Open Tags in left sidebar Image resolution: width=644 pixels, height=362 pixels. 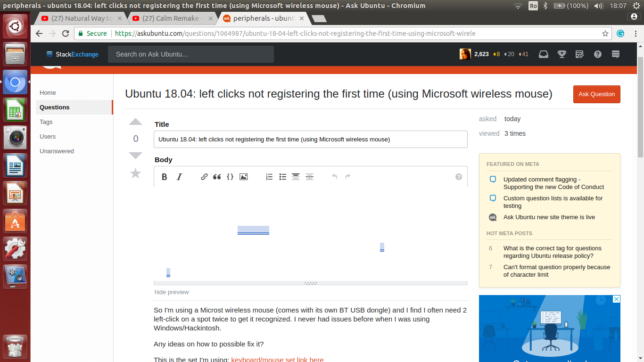pos(46,122)
